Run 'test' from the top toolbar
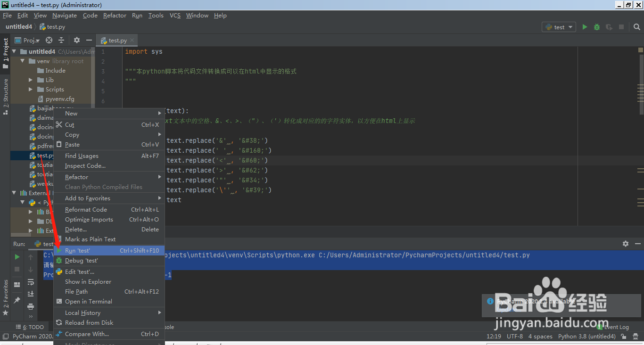 point(585,27)
